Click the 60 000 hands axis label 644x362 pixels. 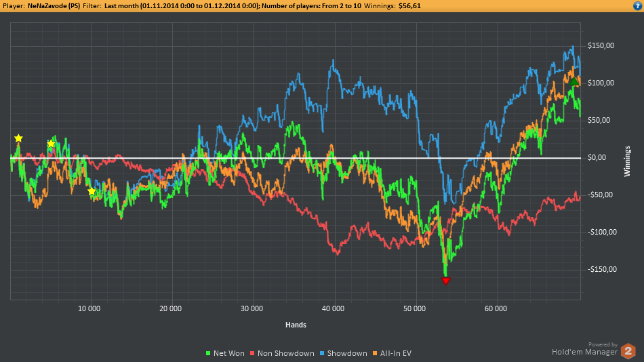point(496,308)
